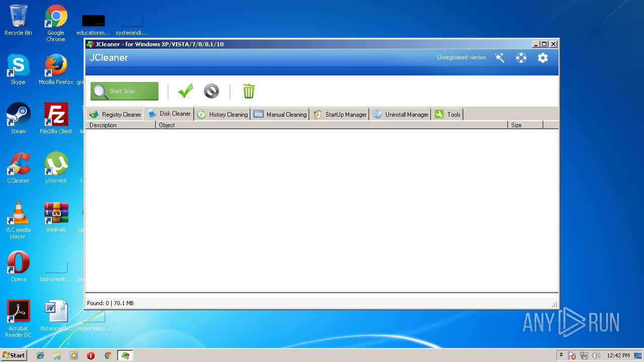Screen dimensions: 644x362
Task: Open the Opera taskbar icon
Action: tap(91, 355)
